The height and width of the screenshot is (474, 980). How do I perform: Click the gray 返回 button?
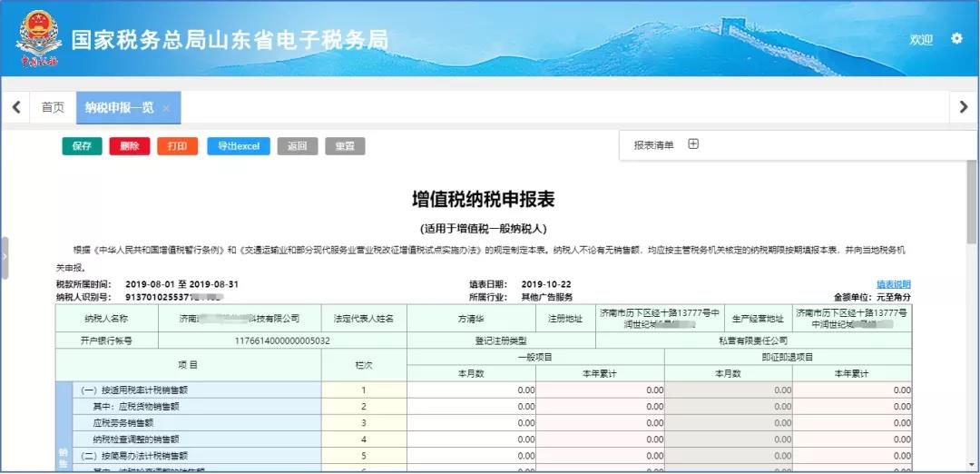pos(298,146)
